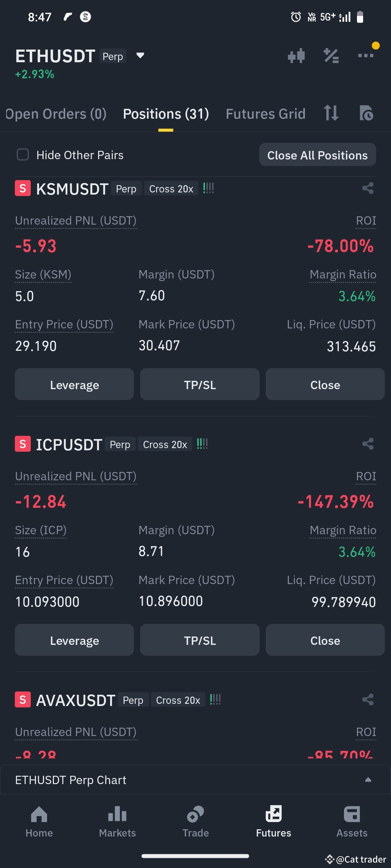
Task: Go to Markets in bottom navigation
Action: [x=117, y=822]
